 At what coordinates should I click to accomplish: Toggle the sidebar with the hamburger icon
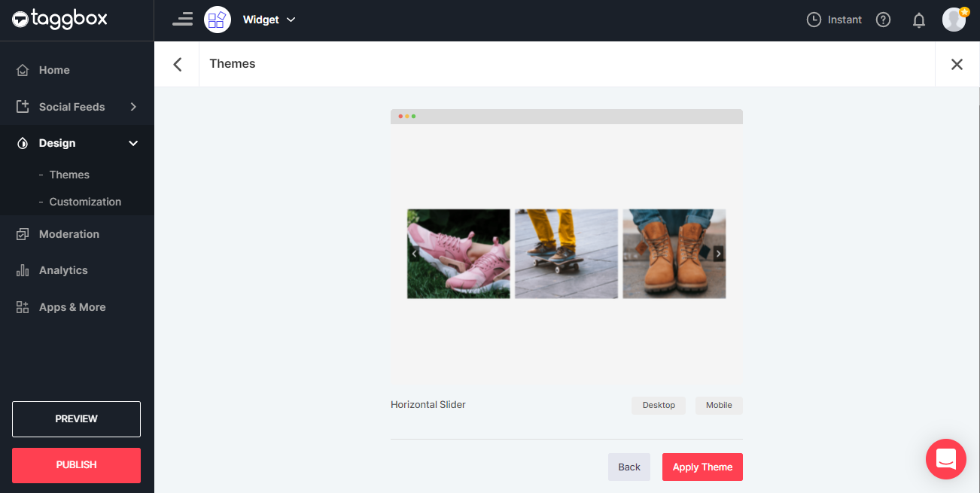(x=182, y=19)
